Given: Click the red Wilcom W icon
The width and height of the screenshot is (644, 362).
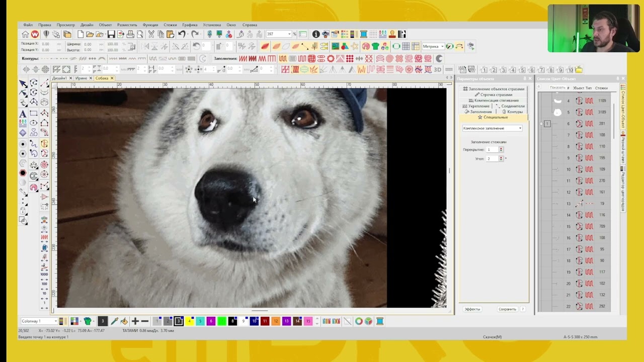Looking at the screenshot, I should [35, 34].
